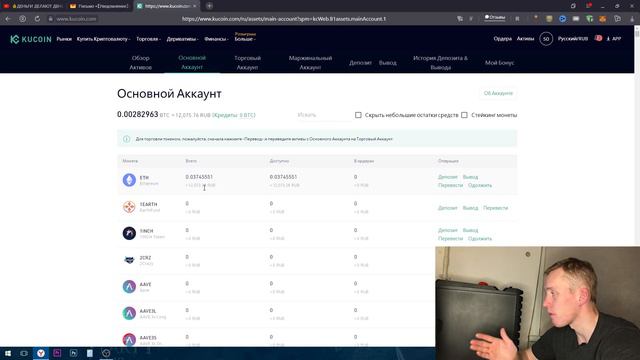Viewport: 640px width, 360px height.
Task: Close the active KuCoin browser tab
Action: 195,6
